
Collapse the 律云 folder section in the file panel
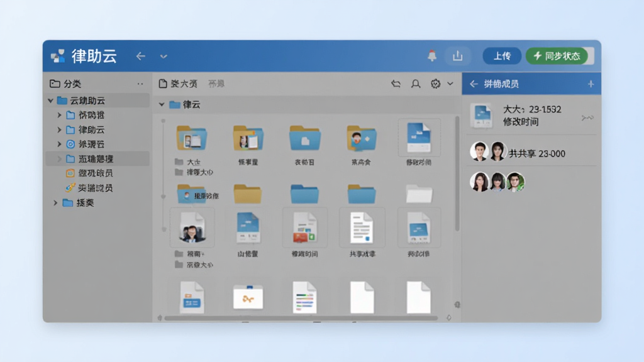coord(162,105)
